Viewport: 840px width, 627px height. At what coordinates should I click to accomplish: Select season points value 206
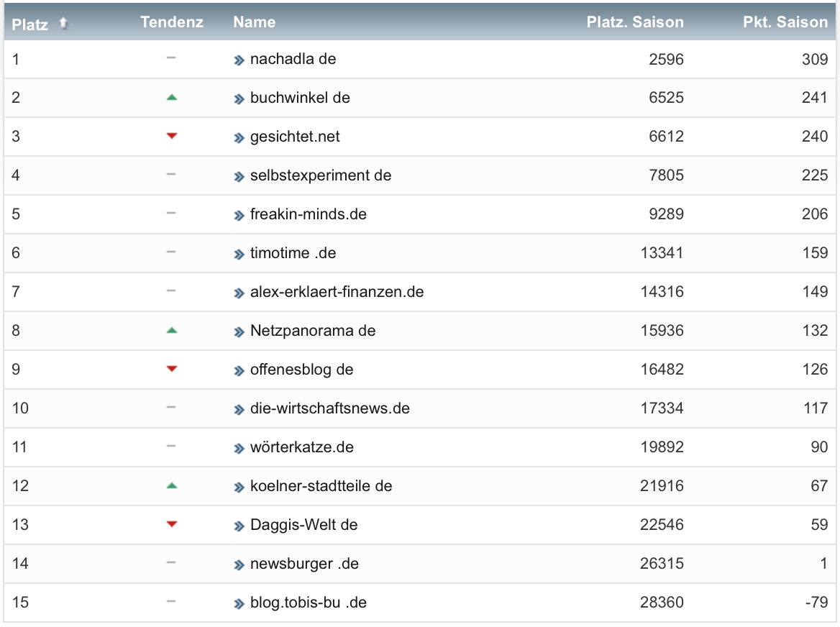tap(815, 214)
